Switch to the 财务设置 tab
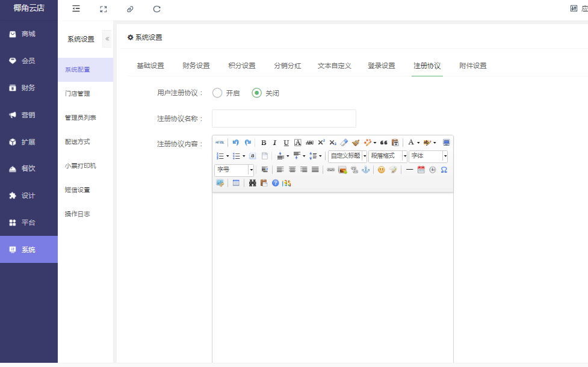Screen dimensions: 588x367 (196, 66)
